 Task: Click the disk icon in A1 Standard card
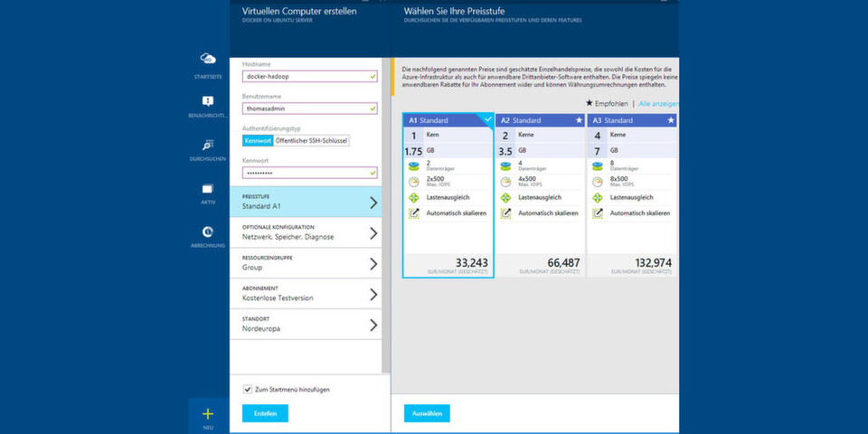click(413, 166)
